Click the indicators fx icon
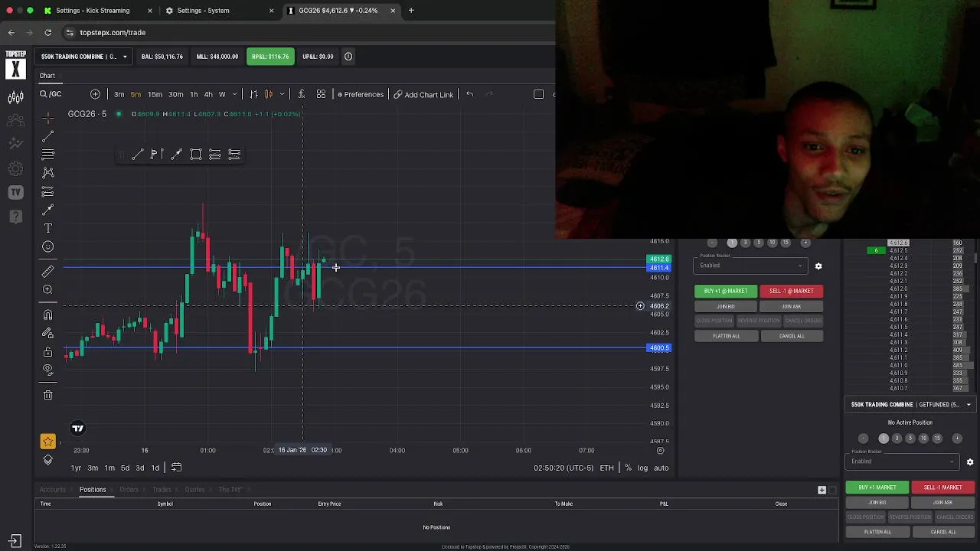This screenshot has width=980, height=551. point(301,94)
